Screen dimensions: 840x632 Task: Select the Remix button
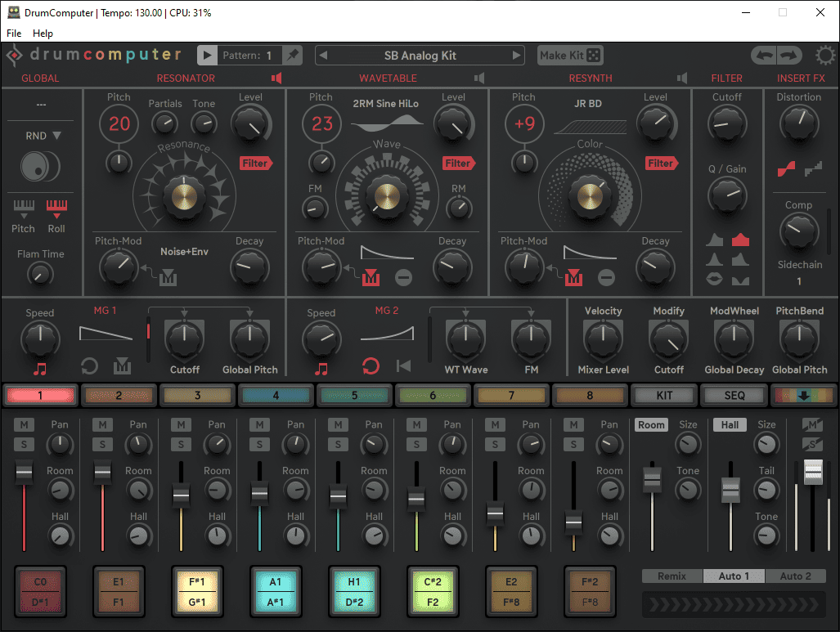pyautogui.click(x=672, y=576)
